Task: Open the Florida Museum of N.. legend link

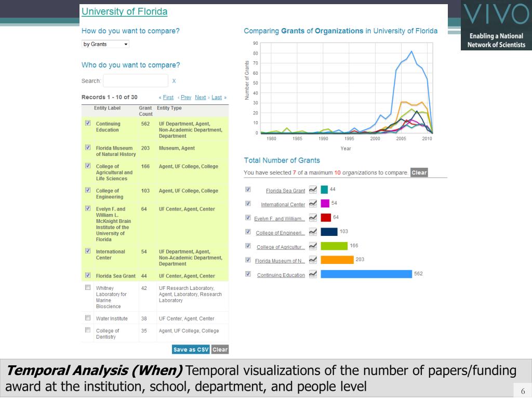Action: pyautogui.click(x=280, y=261)
